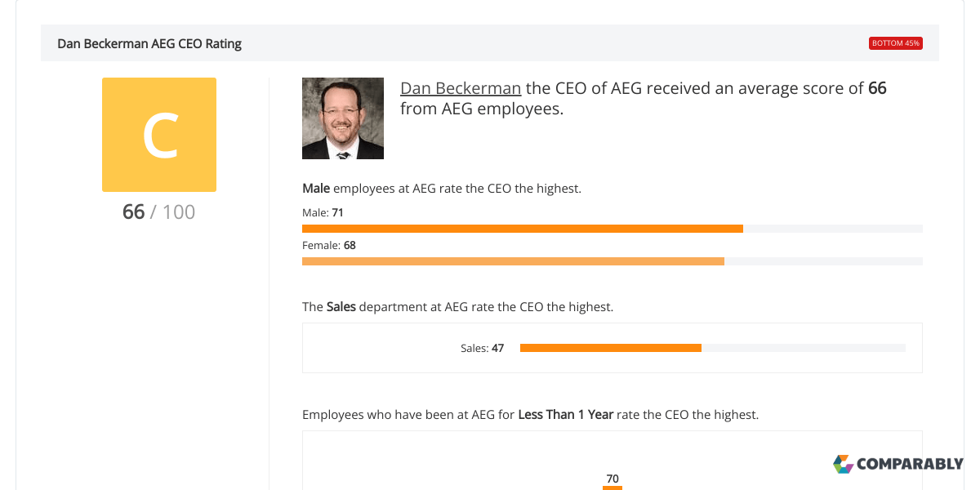Click the Less Than 1 Year bold text

[565, 414]
